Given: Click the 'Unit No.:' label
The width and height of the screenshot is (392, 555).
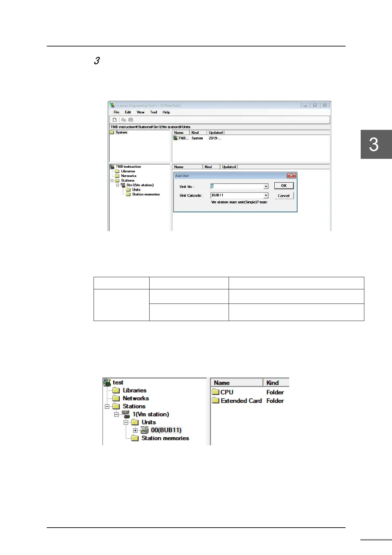Looking at the screenshot, I should [x=187, y=187].
